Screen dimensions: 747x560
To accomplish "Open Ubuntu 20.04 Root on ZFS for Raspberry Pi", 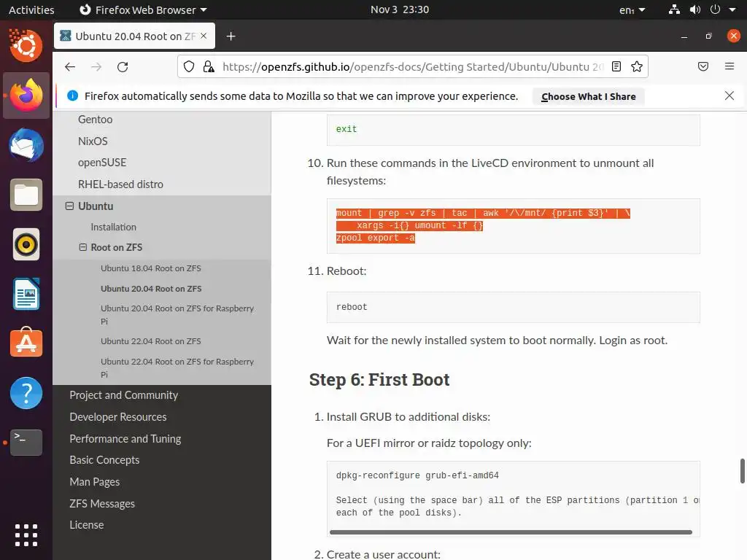I will 177,315.
